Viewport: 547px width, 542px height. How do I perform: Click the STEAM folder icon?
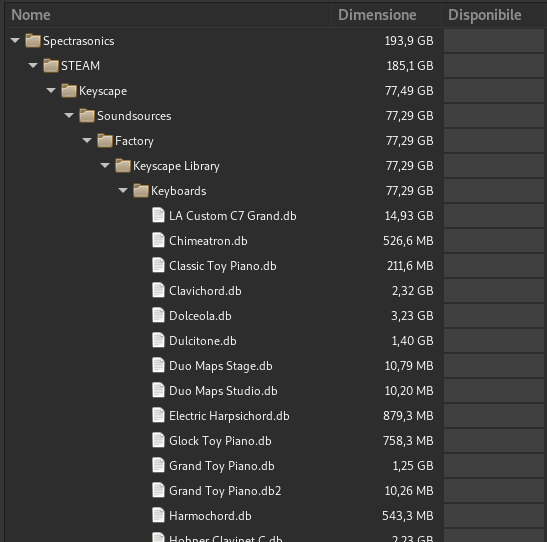coord(51,66)
